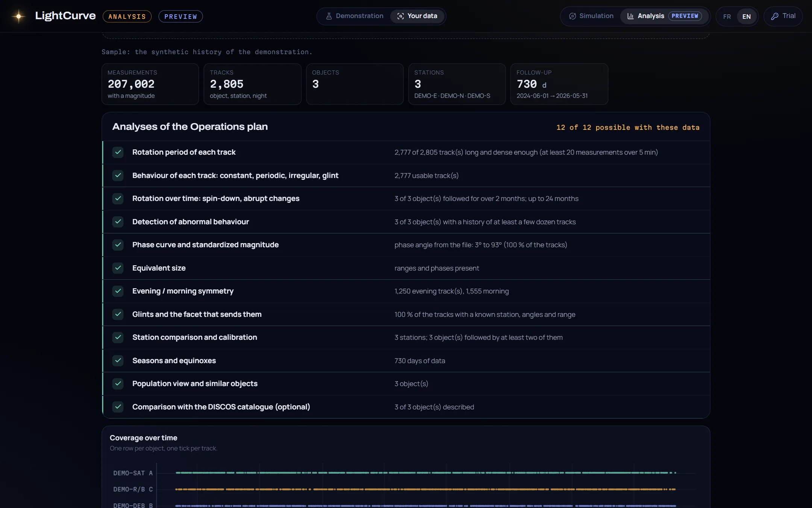The image size is (812, 508).
Task: Click the ANALYSIS badge
Action: pyautogui.click(x=127, y=17)
